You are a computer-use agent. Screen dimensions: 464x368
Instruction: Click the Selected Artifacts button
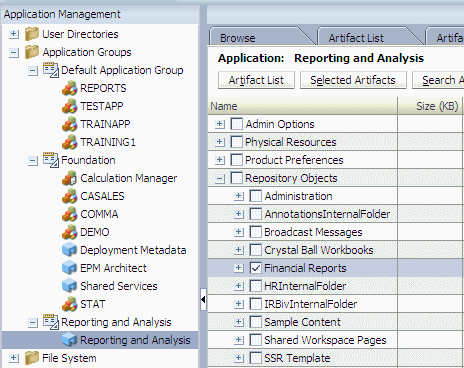[353, 80]
